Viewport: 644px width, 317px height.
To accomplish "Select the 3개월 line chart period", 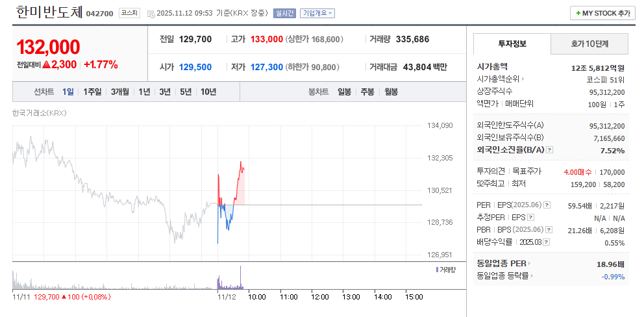I will pyautogui.click(x=120, y=92).
